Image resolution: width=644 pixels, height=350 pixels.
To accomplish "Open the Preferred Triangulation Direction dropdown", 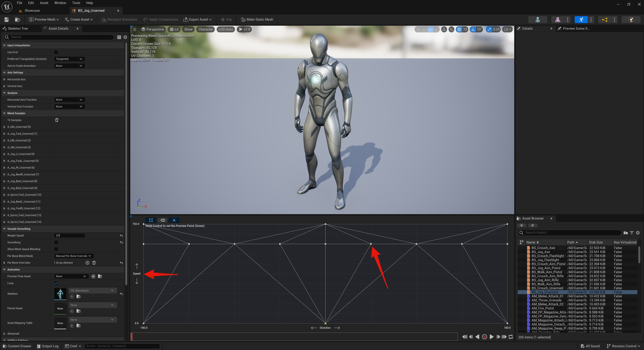I will click(x=69, y=59).
